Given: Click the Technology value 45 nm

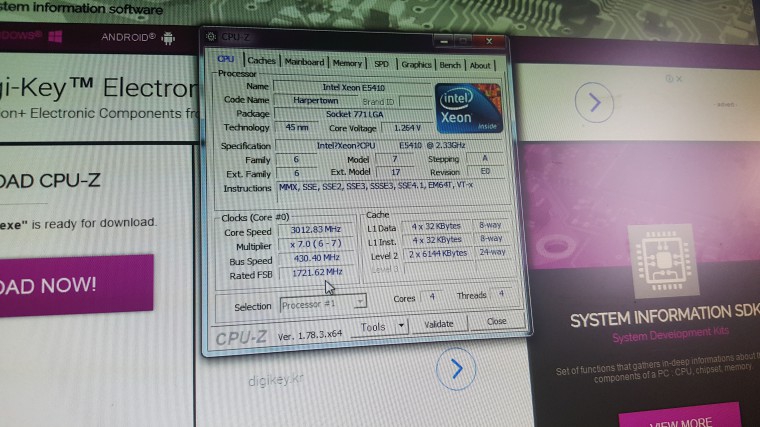Looking at the screenshot, I should point(297,127).
